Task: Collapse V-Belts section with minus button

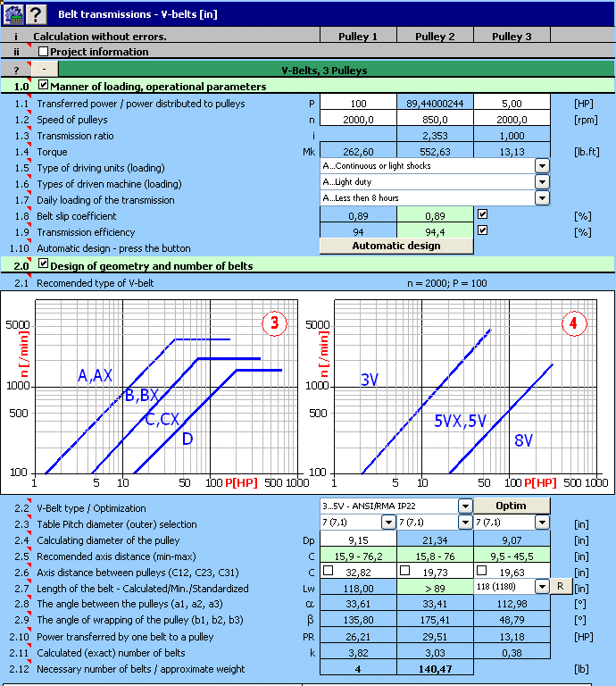Action: (x=44, y=69)
